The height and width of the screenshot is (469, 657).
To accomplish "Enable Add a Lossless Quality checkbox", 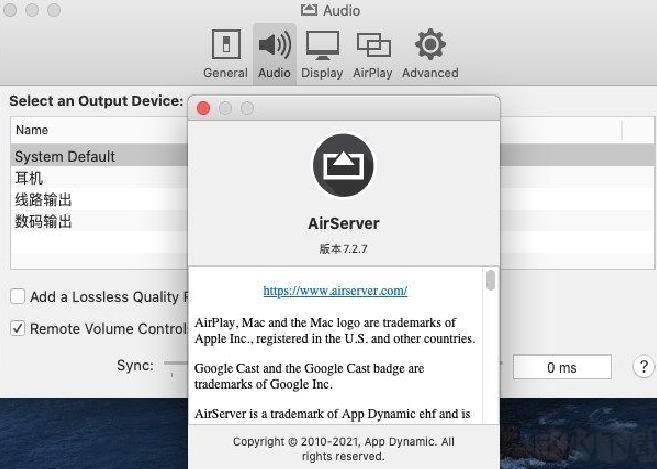I will pos(18,296).
